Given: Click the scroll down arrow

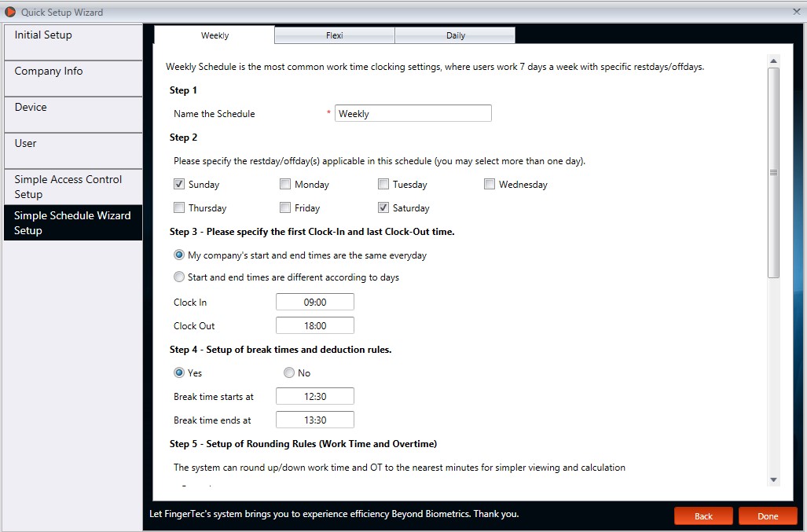Looking at the screenshot, I should tap(773, 479).
